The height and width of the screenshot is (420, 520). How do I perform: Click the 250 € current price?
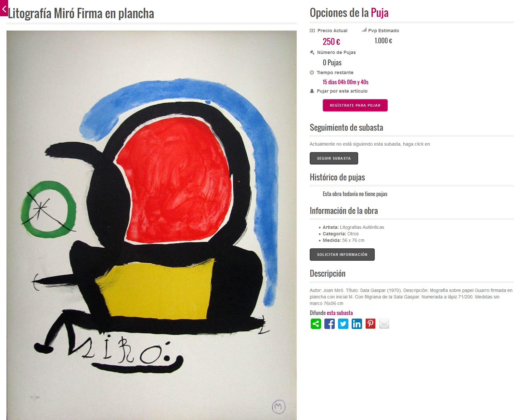click(x=331, y=42)
